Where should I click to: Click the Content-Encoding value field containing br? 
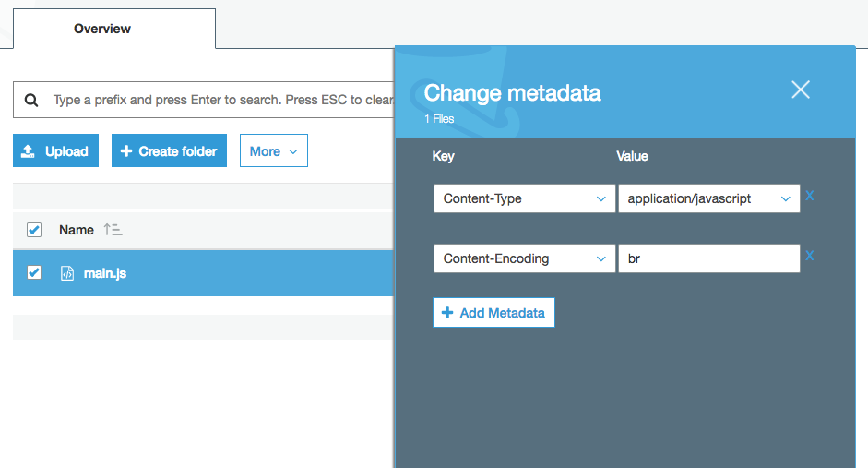click(x=709, y=258)
